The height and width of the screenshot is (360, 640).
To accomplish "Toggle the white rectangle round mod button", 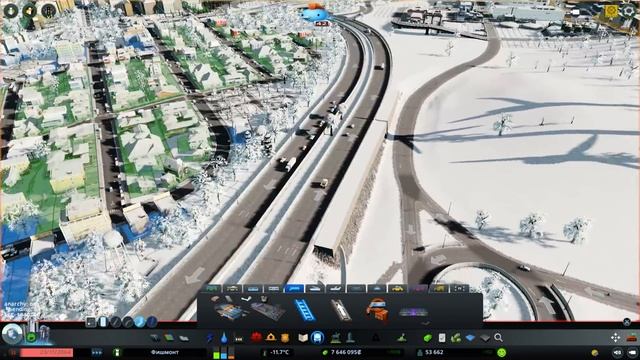I will (103, 322).
